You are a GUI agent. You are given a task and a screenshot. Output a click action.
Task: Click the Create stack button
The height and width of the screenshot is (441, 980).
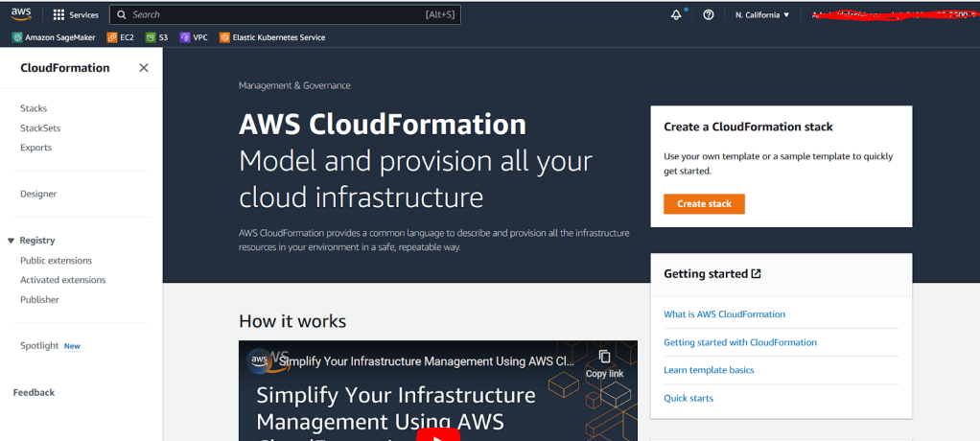pyautogui.click(x=704, y=204)
